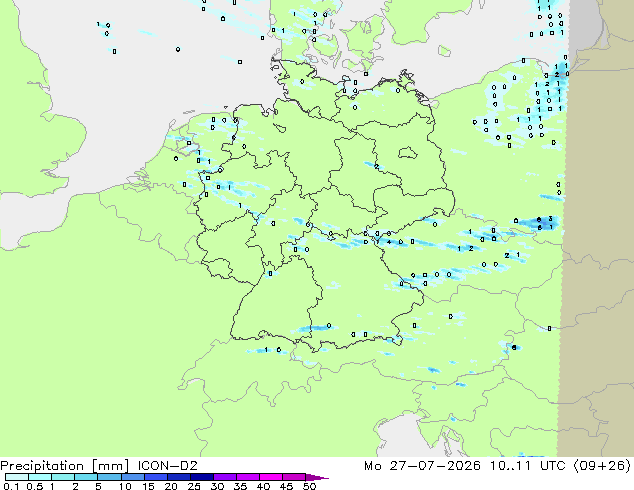Click the 'Precipitation [mm]' title text
This screenshot has width=634, height=490.
65,466
